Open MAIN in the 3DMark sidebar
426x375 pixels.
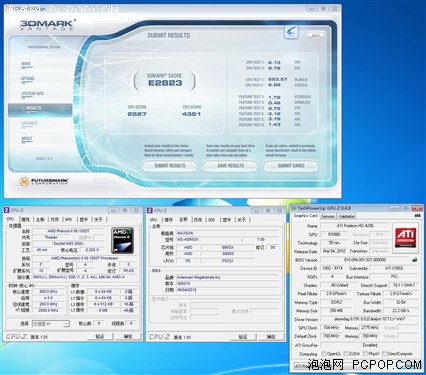point(26,64)
